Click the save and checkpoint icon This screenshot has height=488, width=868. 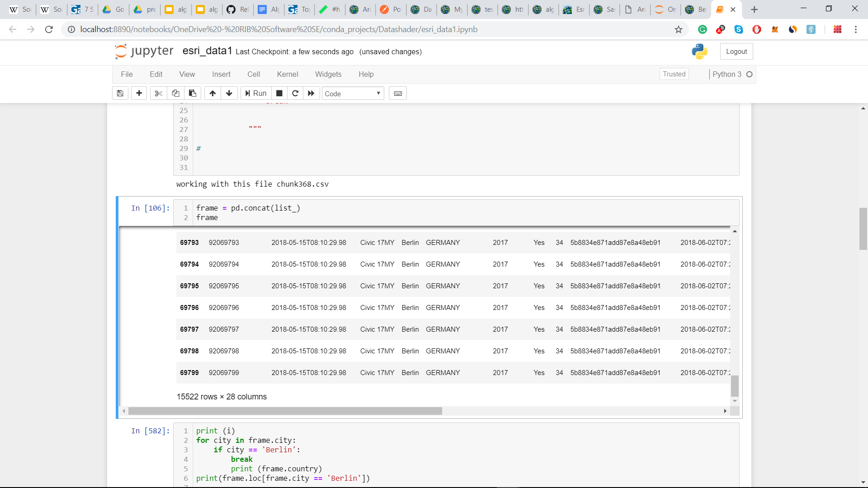click(120, 93)
